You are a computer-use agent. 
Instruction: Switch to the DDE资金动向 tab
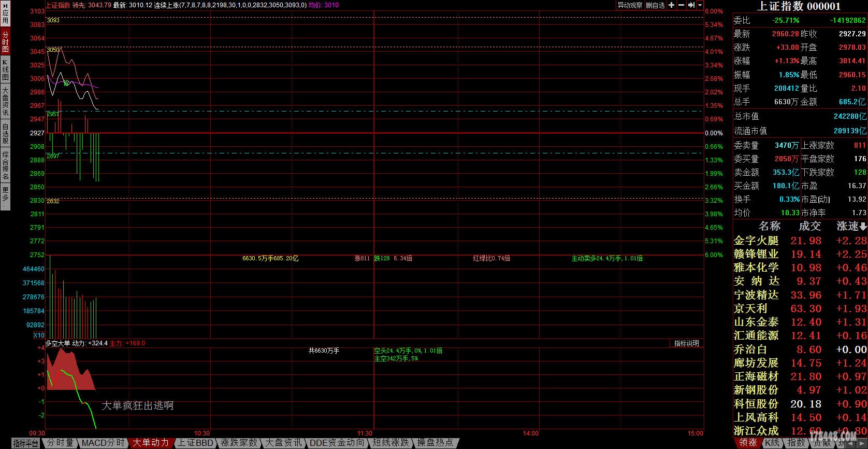coord(337,443)
